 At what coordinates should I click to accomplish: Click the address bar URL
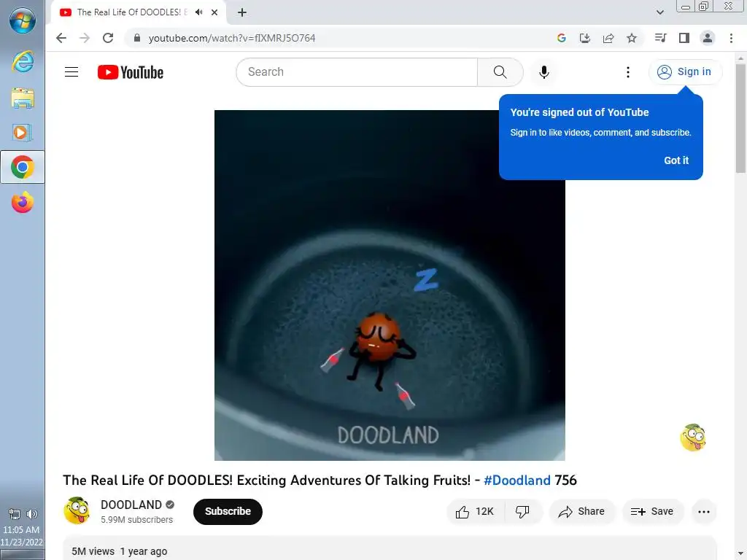[x=231, y=38]
